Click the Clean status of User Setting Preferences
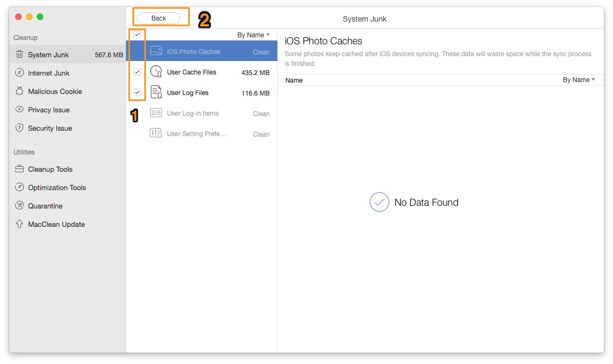Viewport: 613px width, 364px height. [261, 134]
